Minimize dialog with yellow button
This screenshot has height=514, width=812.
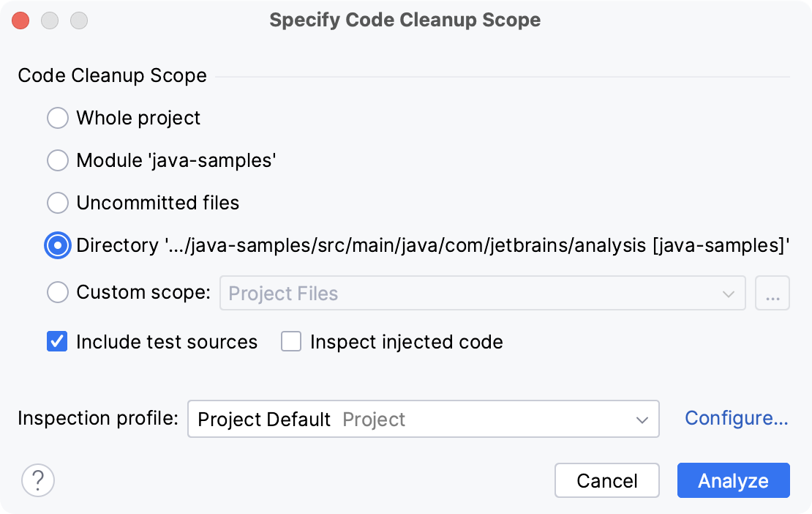pyautogui.click(x=50, y=21)
